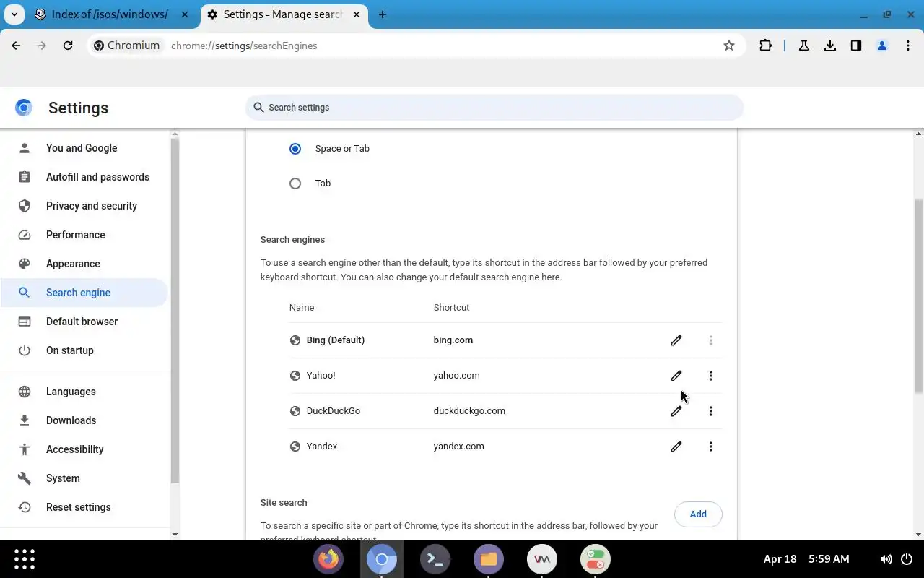The height and width of the screenshot is (578, 924).
Task: Edit the Yandex search engine entry
Action: 676,447
